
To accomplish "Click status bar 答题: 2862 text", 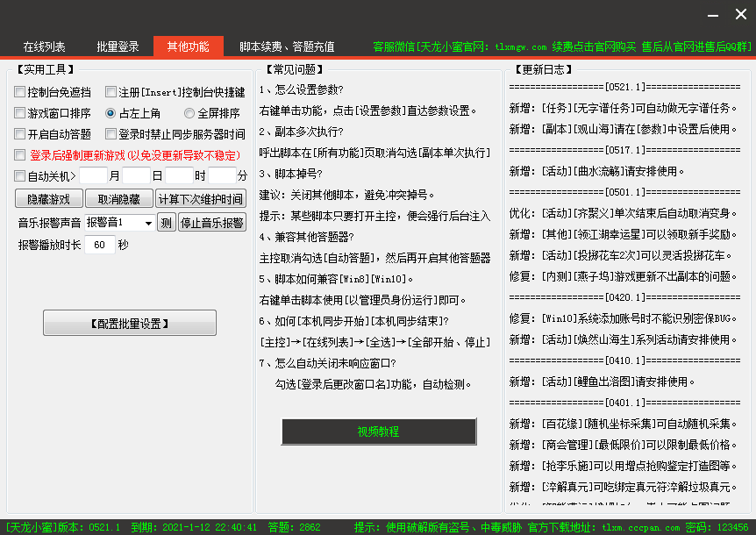I will 294,527.
